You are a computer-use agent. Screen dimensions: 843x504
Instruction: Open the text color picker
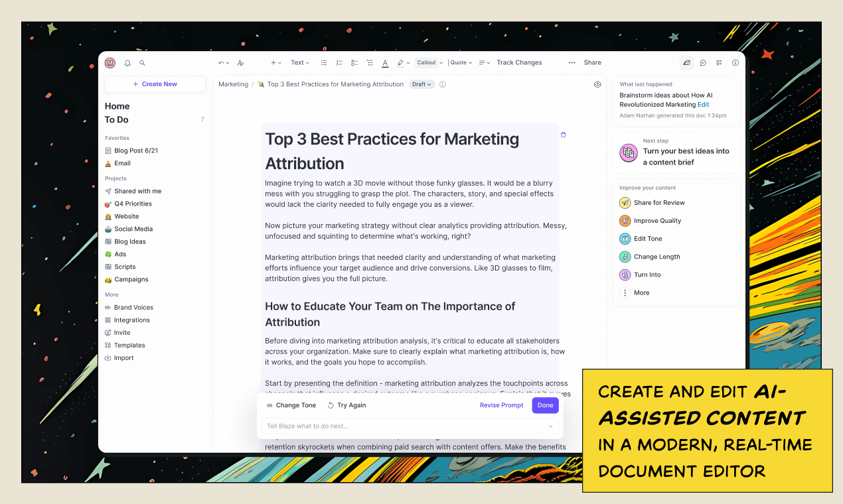point(385,63)
